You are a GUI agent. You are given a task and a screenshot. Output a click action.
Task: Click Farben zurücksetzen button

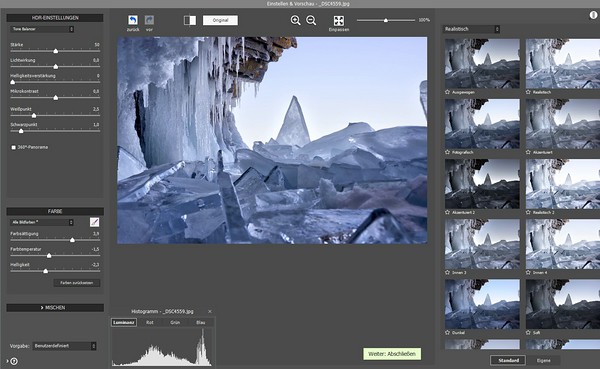77,283
